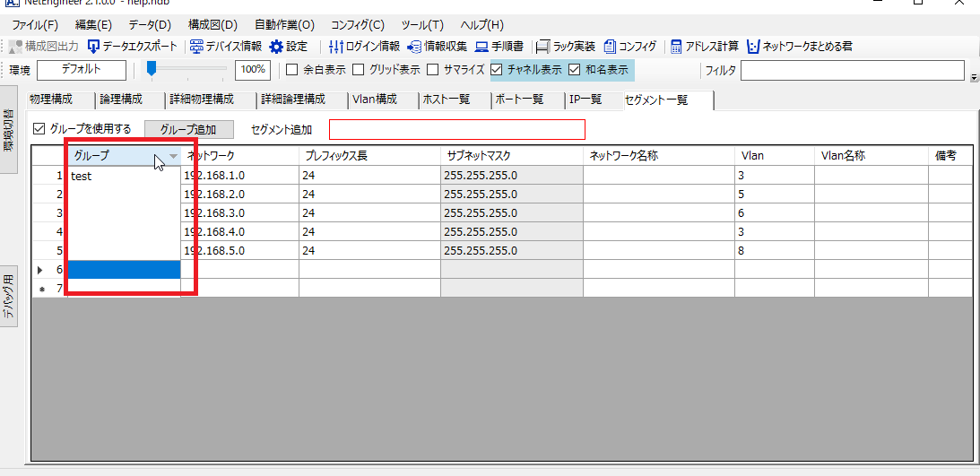
Task: Click the 設定 gear icon
Action: [276, 47]
